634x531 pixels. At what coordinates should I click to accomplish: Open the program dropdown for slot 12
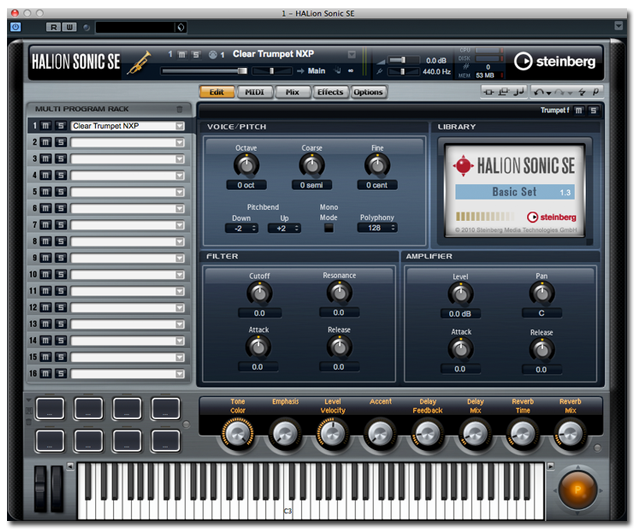180,308
